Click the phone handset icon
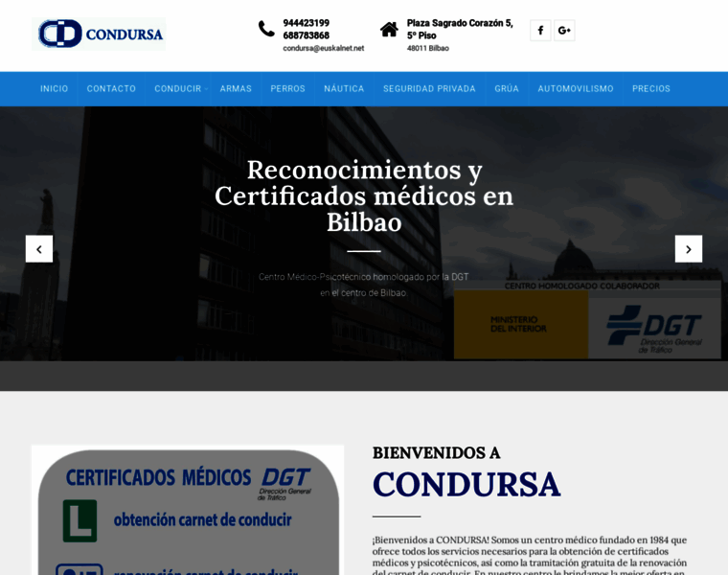Screen dimensions: 728x575 point(266,29)
